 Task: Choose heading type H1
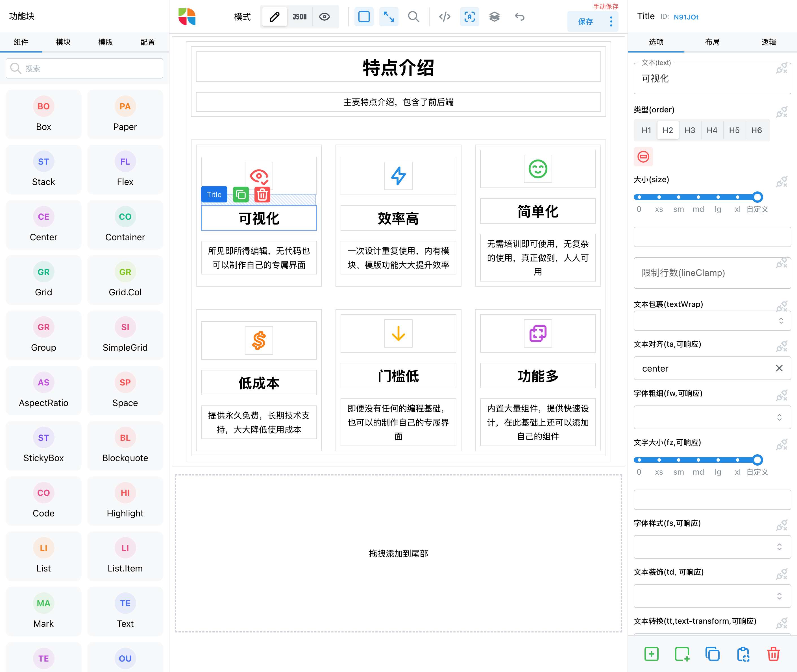tap(646, 130)
